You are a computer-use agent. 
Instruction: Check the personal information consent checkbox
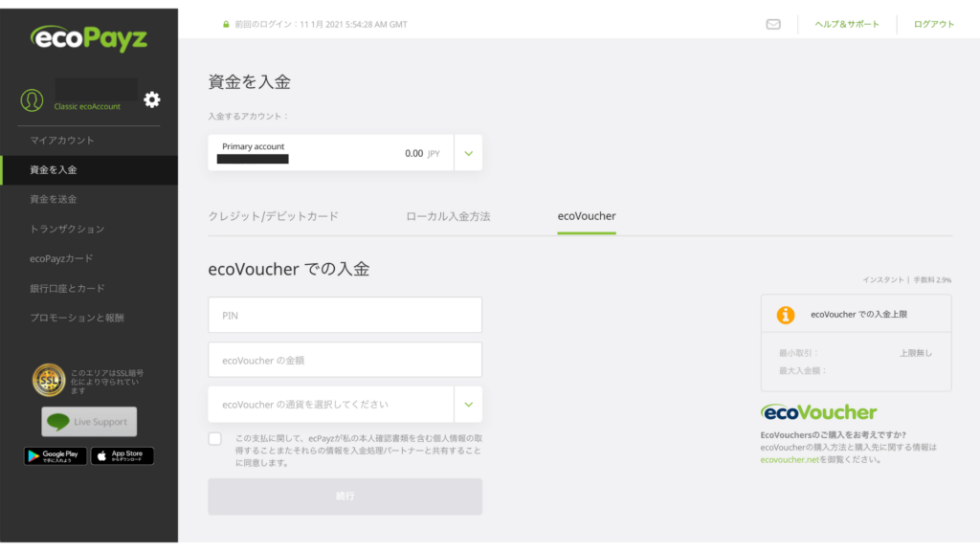(x=215, y=438)
